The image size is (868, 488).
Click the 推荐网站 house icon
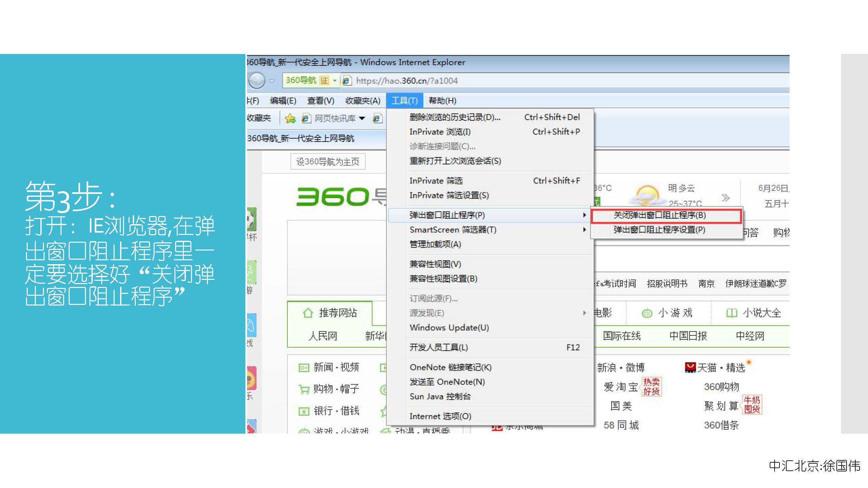click(308, 313)
